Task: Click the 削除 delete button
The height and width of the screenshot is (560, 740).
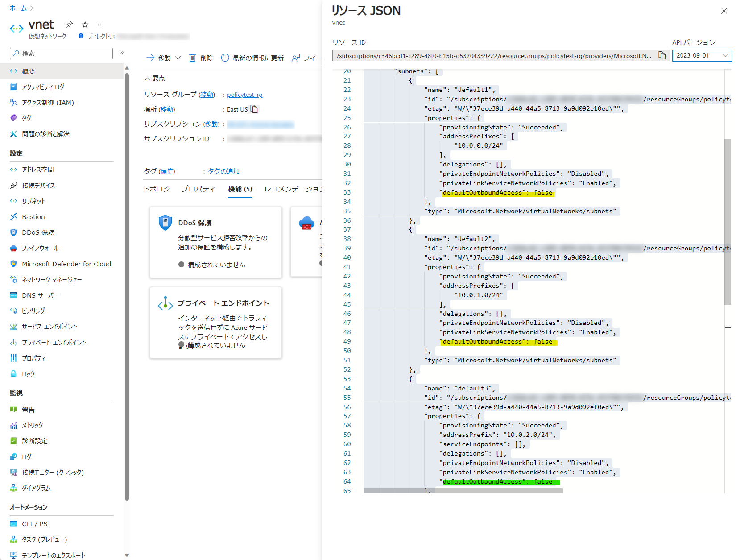Action: (x=201, y=58)
